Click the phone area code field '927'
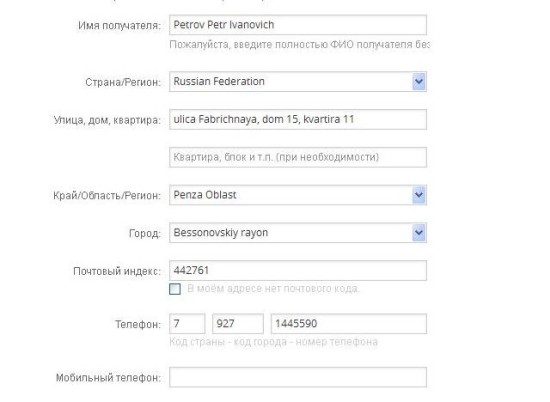 pyautogui.click(x=238, y=323)
